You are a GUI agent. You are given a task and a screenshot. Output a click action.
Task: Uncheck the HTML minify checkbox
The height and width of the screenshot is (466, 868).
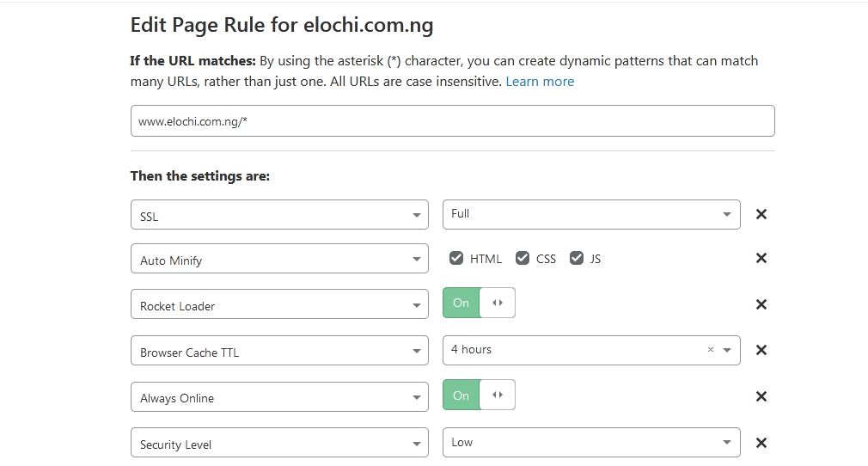tap(456, 258)
